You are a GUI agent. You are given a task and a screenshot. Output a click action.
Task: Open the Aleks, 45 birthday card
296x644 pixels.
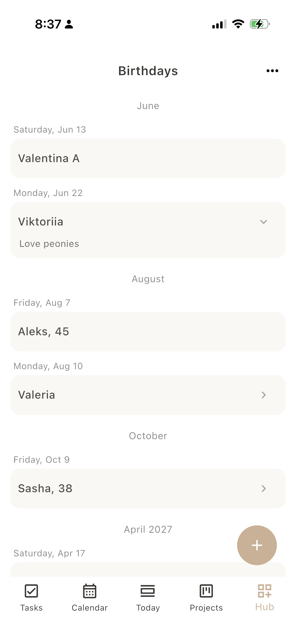pyautogui.click(x=148, y=332)
